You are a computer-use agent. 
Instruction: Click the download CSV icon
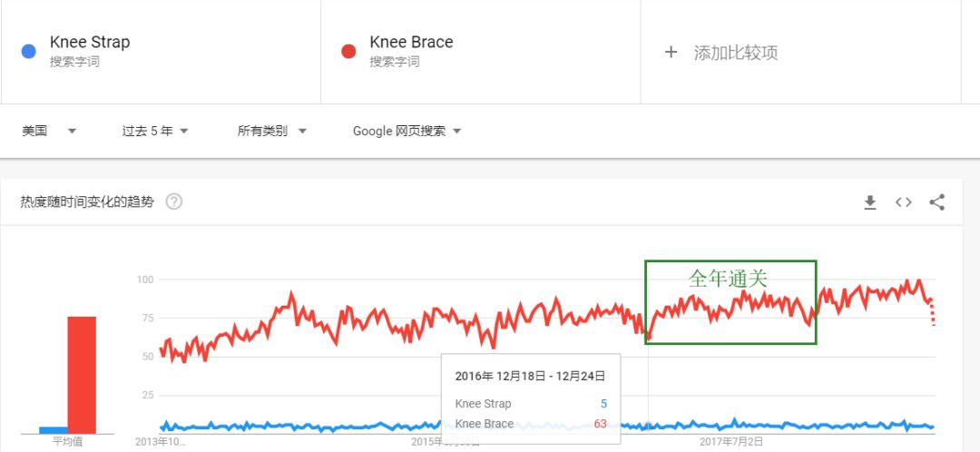[x=869, y=201]
